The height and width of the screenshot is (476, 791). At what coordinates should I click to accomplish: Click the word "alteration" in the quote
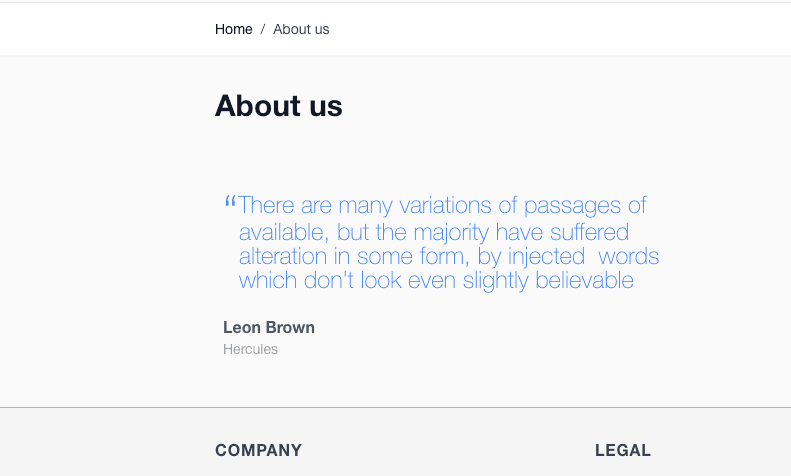click(283, 256)
